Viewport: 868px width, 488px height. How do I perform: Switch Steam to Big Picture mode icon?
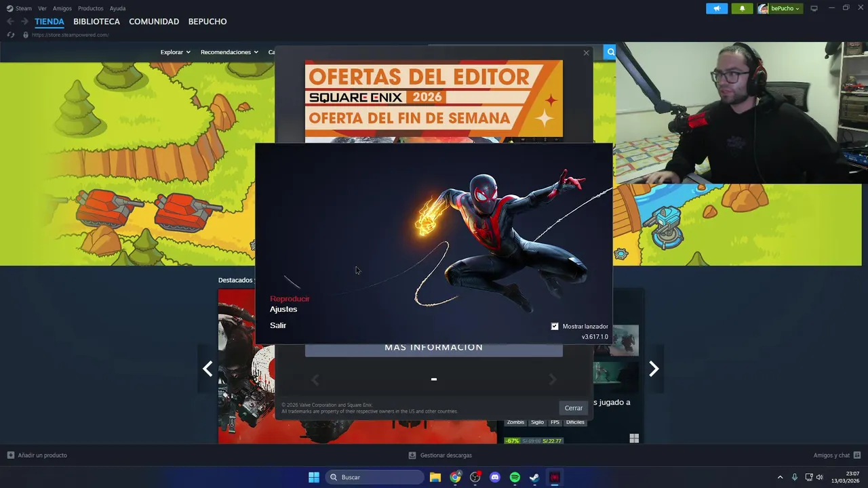814,8
